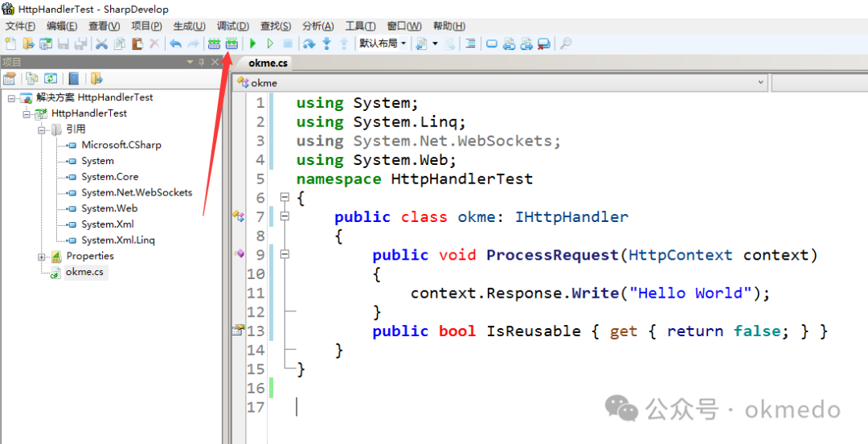The height and width of the screenshot is (444, 868).
Task: Select okme.cs in the project tree
Action: [x=86, y=272]
